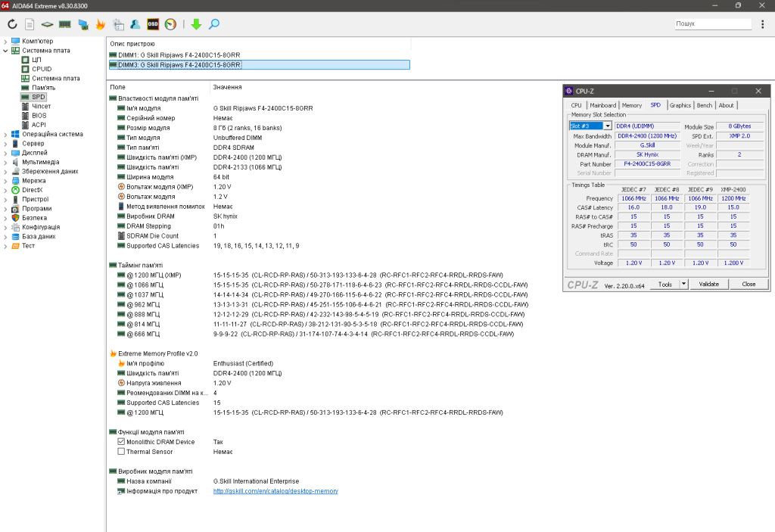Open the Report document icon
This screenshot has width=775, height=532.
tap(30, 24)
